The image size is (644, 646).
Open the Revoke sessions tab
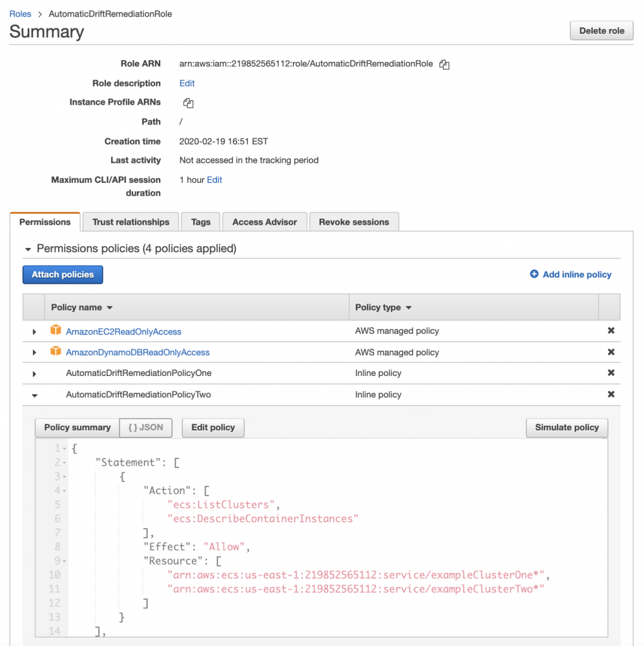pyautogui.click(x=354, y=222)
